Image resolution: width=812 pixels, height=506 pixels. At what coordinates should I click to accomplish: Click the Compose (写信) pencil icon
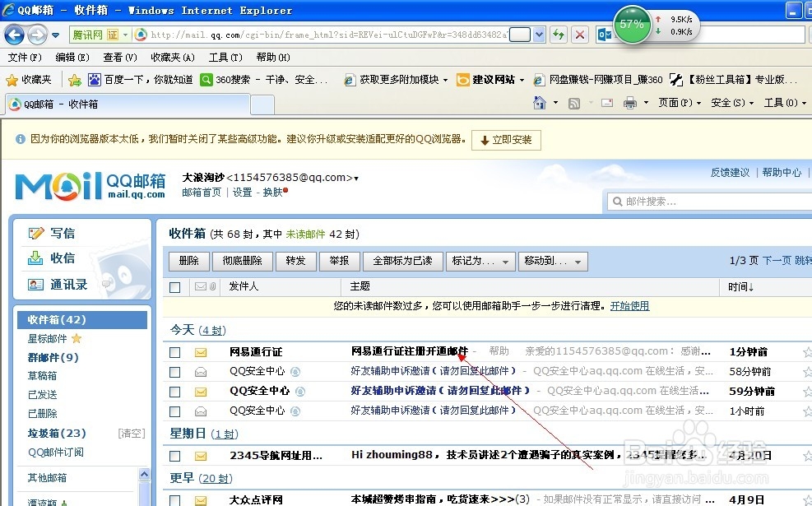36,233
